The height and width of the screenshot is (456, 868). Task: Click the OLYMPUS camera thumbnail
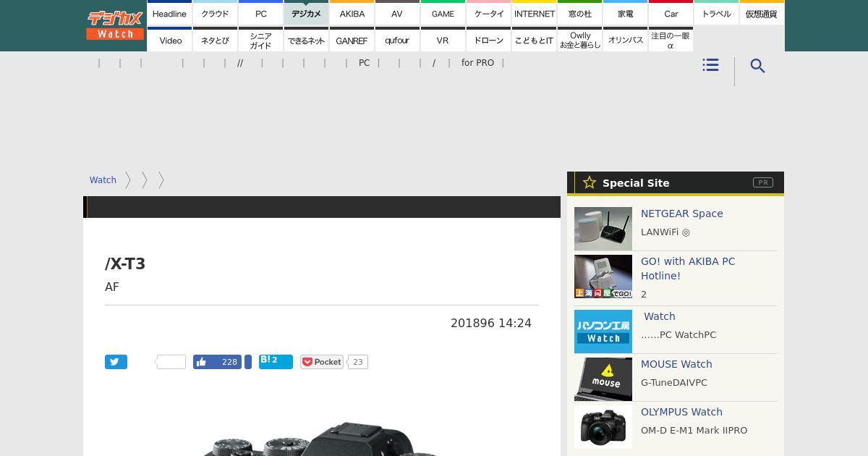click(603, 427)
